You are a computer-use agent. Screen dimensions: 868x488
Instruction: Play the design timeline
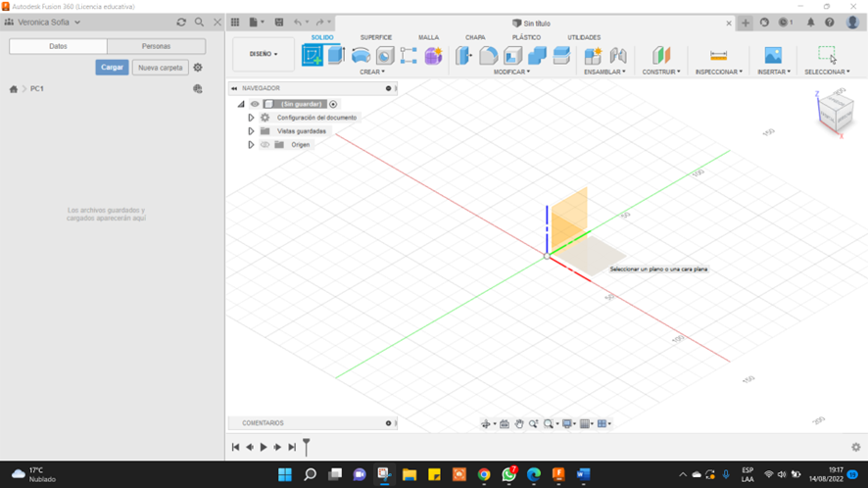click(x=264, y=447)
